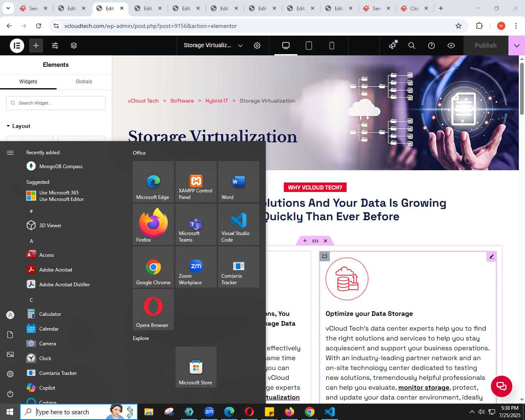This screenshot has width=525, height=420.
Task: Click the Publish button
Action: click(486, 46)
